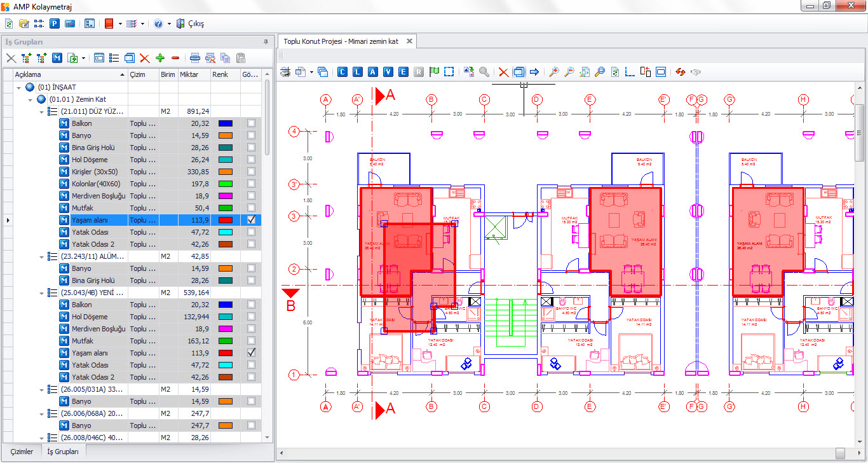The height and width of the screenshot is (463, 868).
Task: Click the blue M icon in İş Grupları toolbar
Action: click(57, 58)
